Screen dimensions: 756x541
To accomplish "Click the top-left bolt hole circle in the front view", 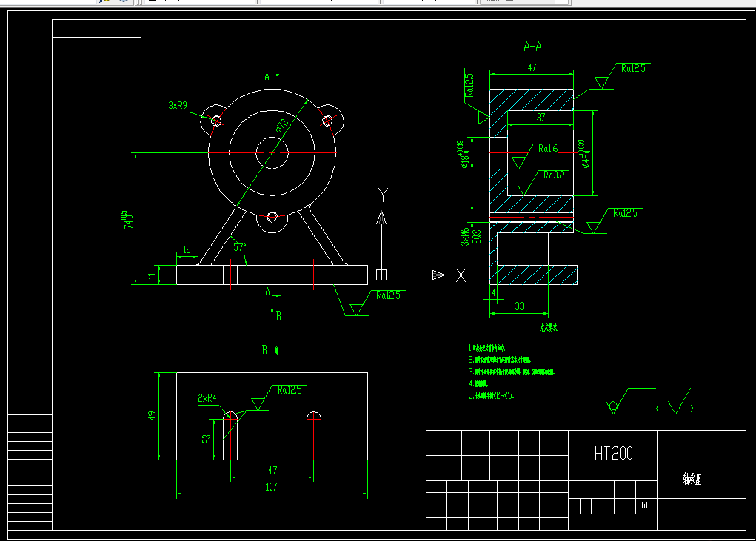I will pyautogui.click(x=216, y=121).
